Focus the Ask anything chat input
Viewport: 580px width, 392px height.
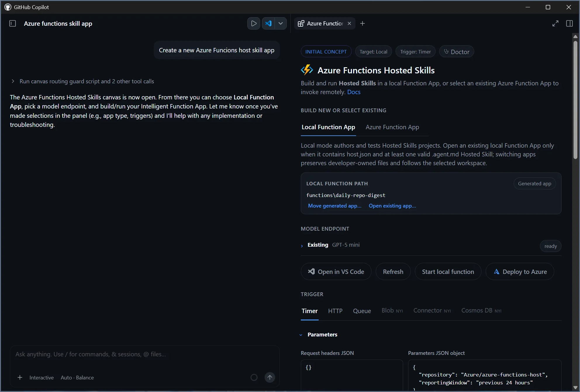pos(145,354)
